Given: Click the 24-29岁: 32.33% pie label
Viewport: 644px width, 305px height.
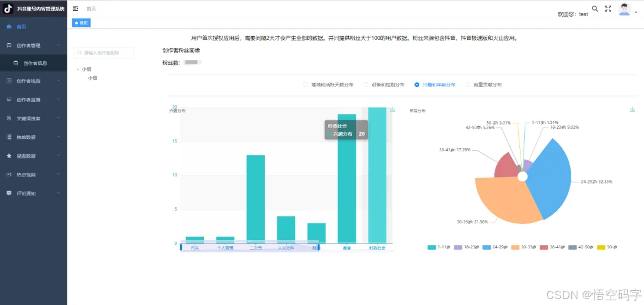Looking at the screenshot, I should point(596,182).
